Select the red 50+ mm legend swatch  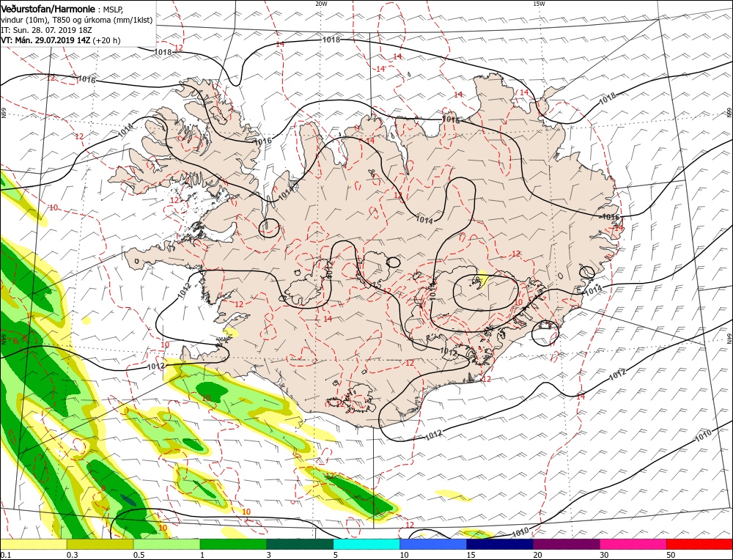click(x=700, y=544)
